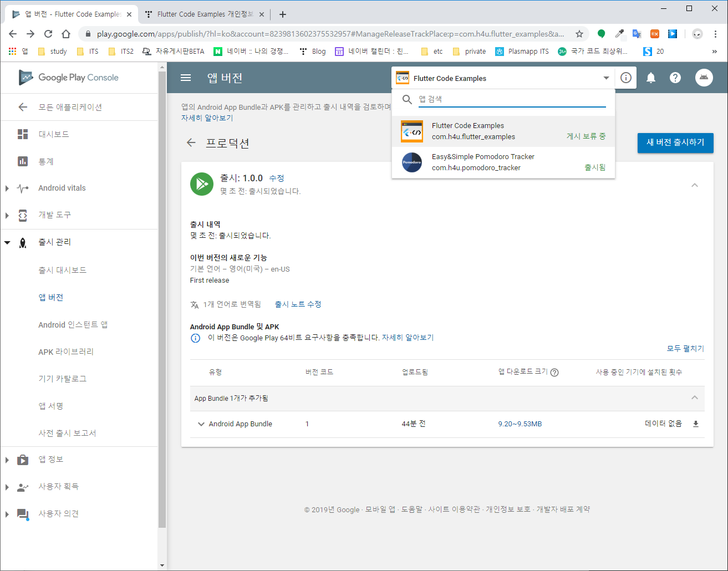Click the dashboard grid icon

23,134
